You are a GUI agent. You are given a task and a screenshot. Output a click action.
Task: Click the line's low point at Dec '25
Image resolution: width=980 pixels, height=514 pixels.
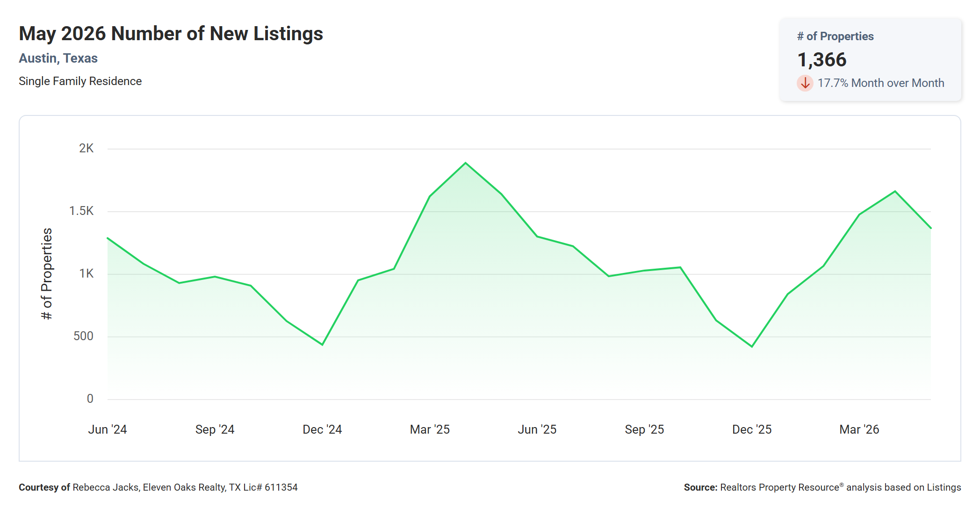(x=752, y=347)
